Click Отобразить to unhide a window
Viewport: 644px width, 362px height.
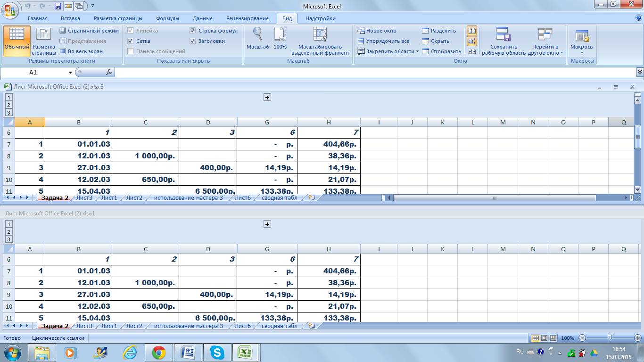coord(441,51)
